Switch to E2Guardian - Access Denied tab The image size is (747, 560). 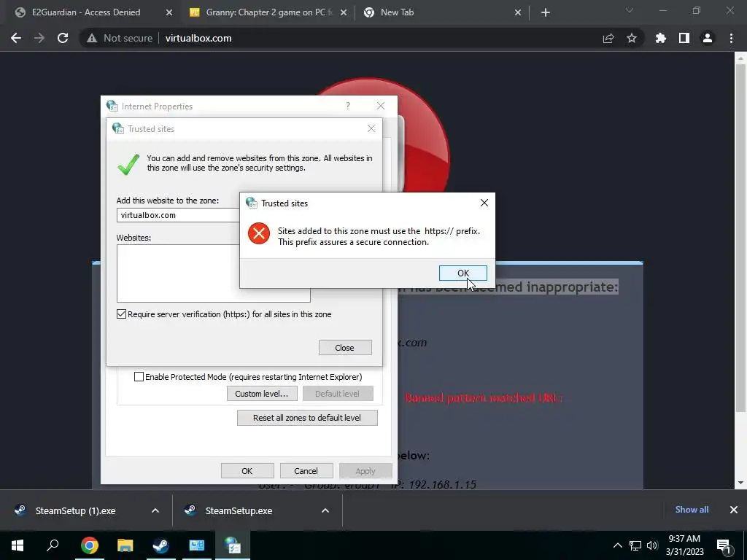pos(86,12)
